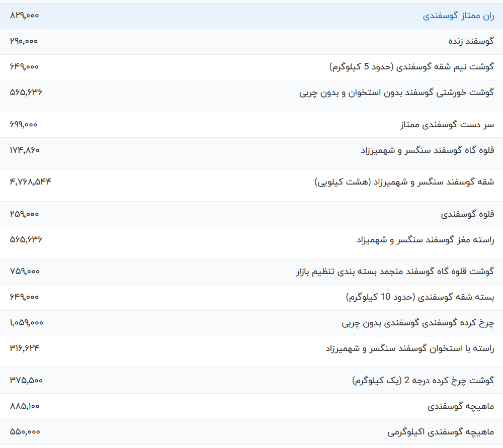Click price of گوشت نیم شقه گوسفندی
The image size is (503, 448).
point(24,67)
